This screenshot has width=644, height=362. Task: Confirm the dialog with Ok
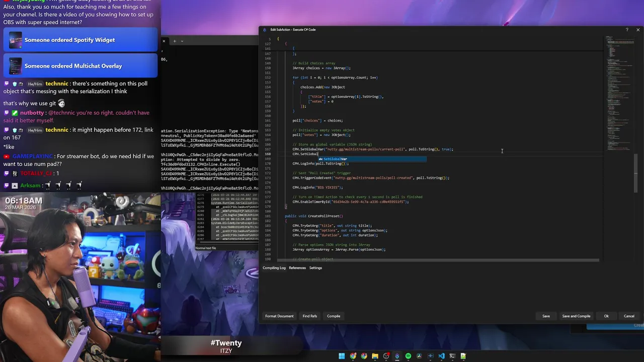coord(606,316)
